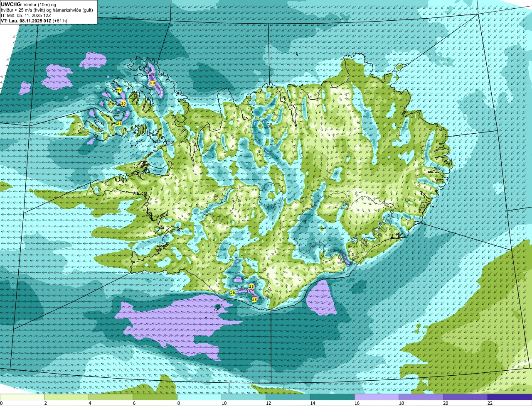The height and width of the screenshot is (406, 532).
Task: Click the 'IT: Mið. 05. 11. 2025 12Z' line
Action: 27,15
